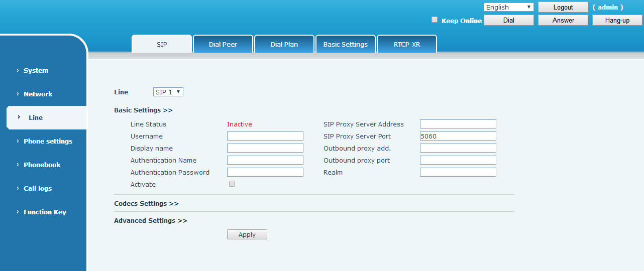Switch to the Dial Plan tab

click(x=284, y=44)
